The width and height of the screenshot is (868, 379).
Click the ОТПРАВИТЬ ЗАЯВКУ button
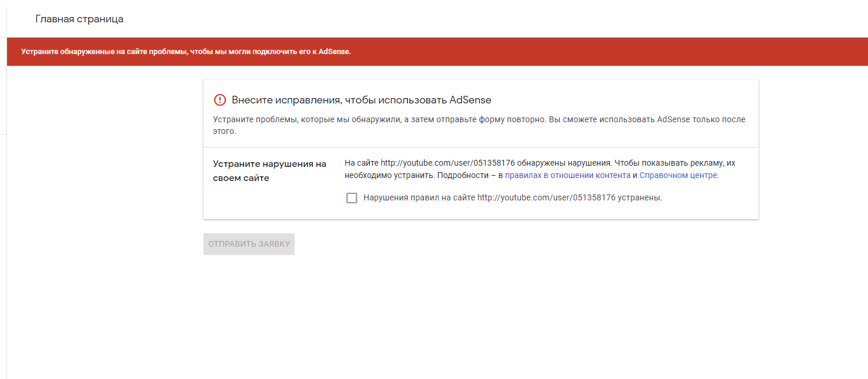click(249, 244)
